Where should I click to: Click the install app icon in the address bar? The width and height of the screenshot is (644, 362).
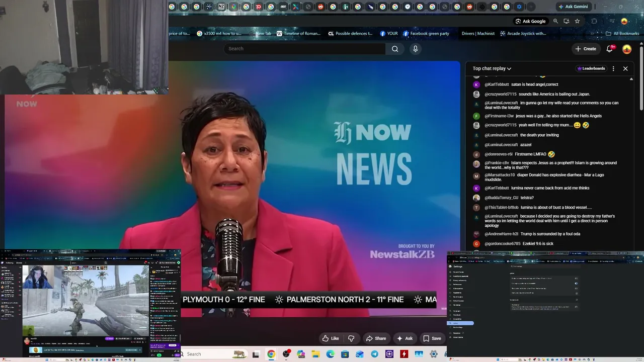(566, 21)
